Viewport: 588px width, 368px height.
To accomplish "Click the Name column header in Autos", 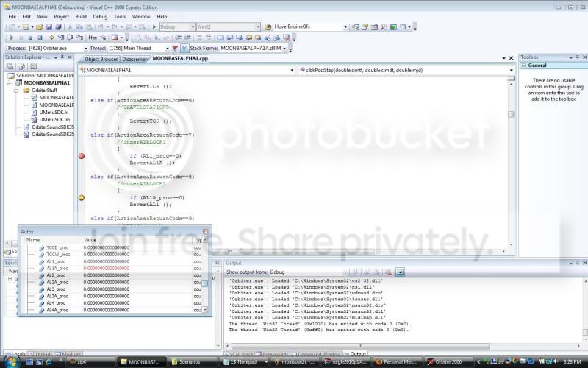I will coord(51,240).
